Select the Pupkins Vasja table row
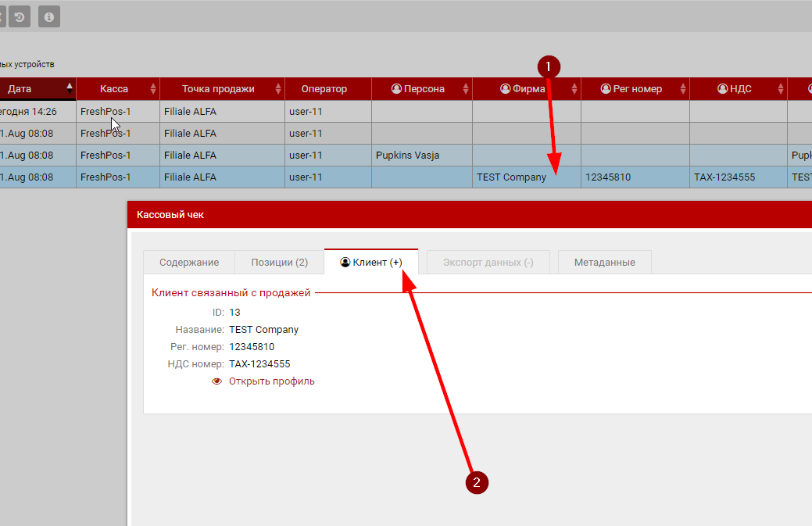812x526 pixels. pos(406,156)
